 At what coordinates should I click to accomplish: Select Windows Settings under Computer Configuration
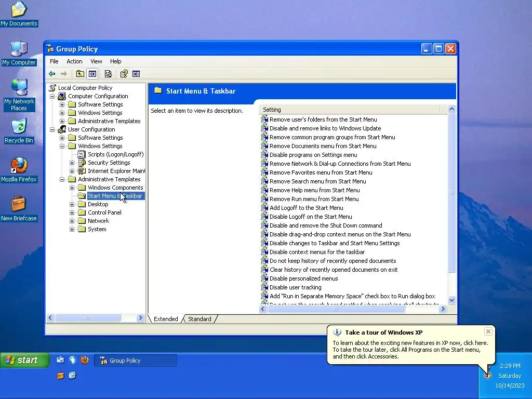tap(100, 113)
